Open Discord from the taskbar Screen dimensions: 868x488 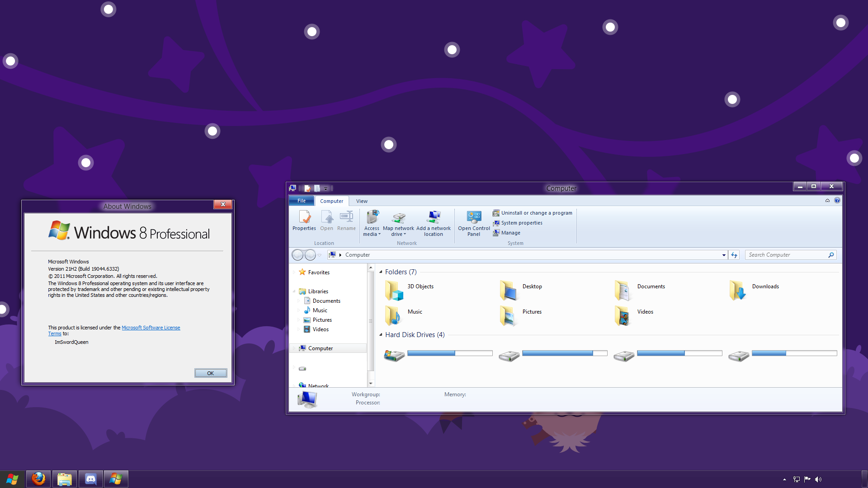91,479
